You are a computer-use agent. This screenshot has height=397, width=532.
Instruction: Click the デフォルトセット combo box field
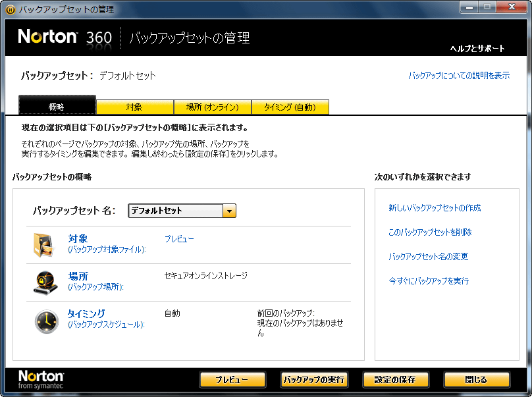click(182, 211)
